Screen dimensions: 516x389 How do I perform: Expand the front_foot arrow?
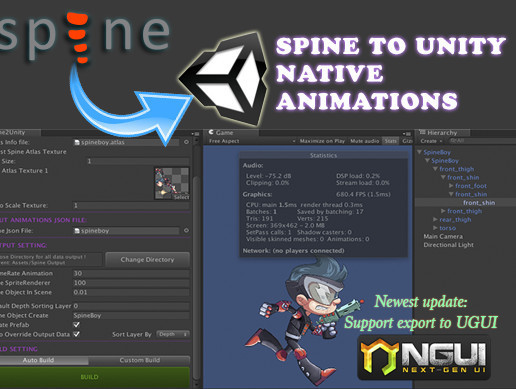click(451, 186)
